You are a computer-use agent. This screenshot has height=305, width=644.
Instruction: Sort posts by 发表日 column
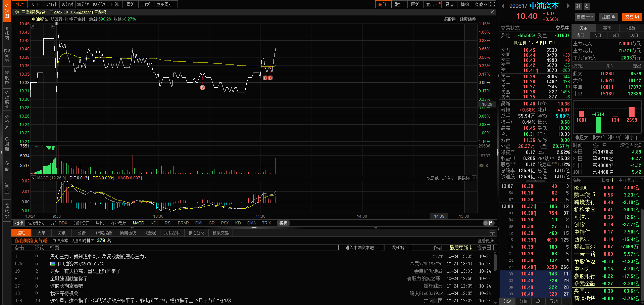486,248
